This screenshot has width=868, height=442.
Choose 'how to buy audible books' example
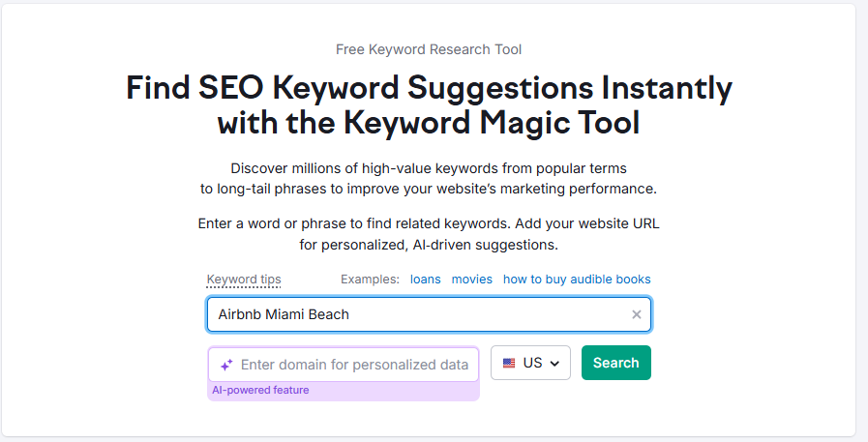[x=577, y=280]
